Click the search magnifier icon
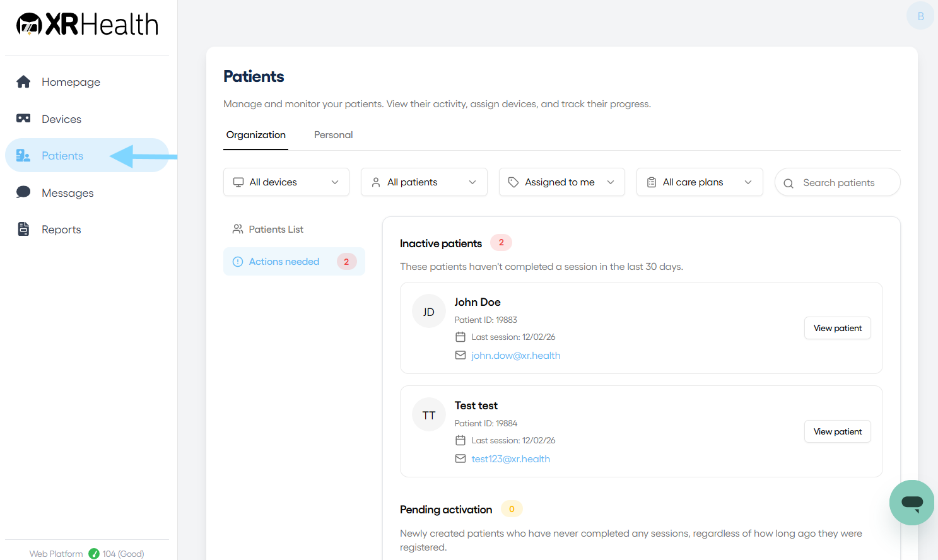Image resolution: width=938 pixels, height=560 pixels. 789,184
